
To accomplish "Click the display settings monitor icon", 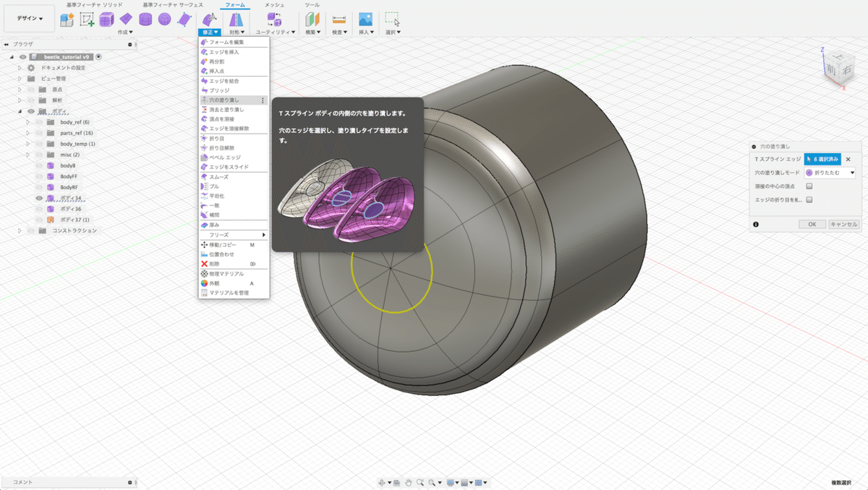I will (450, 482).
